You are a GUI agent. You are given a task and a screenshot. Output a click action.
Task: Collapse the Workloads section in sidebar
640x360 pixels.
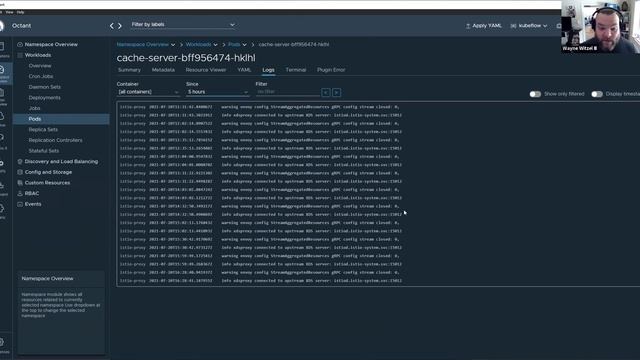38,55
